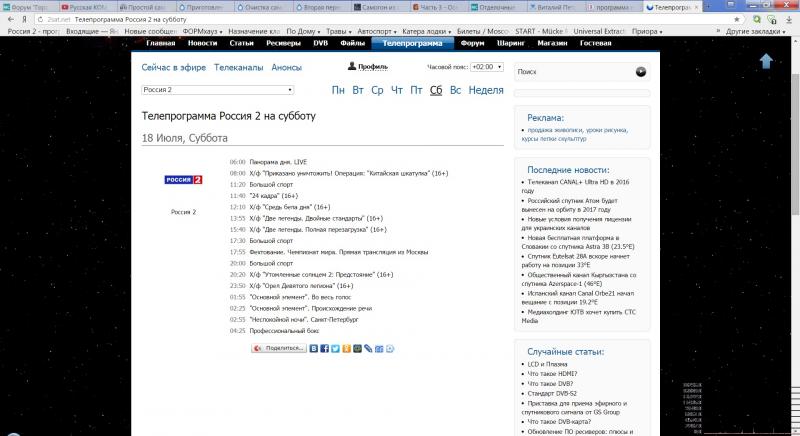Share the page on VKontakte

pos(314,349)
